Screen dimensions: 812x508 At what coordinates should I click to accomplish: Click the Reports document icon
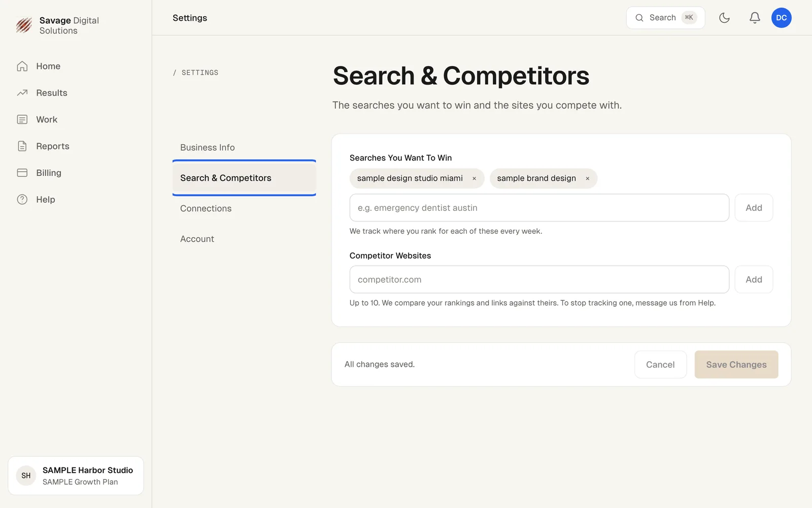coord(22,146)
